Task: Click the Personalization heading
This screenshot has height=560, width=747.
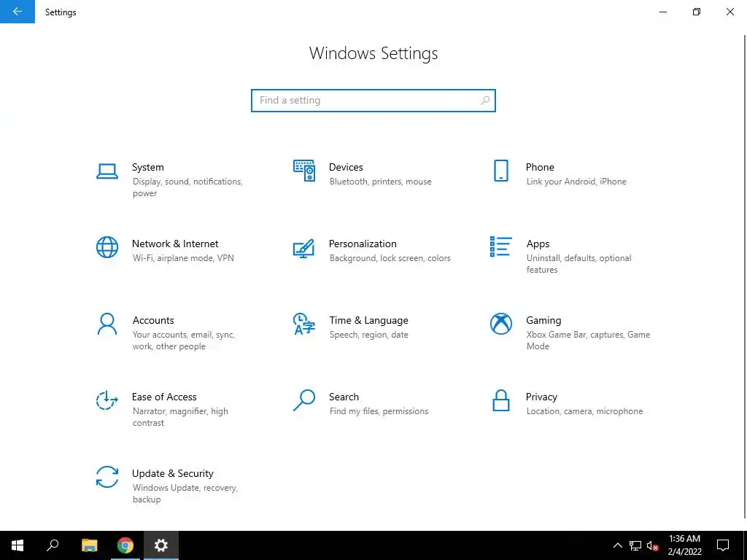Action: [363, 244]
